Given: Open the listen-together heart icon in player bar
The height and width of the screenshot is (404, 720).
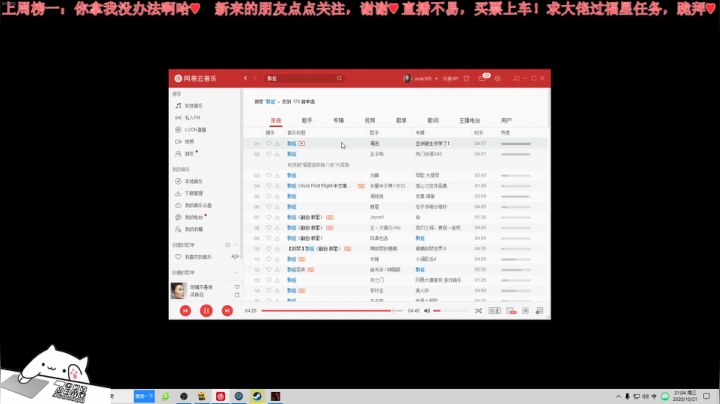Looking at the screenshot, I should tap(511, 311).
